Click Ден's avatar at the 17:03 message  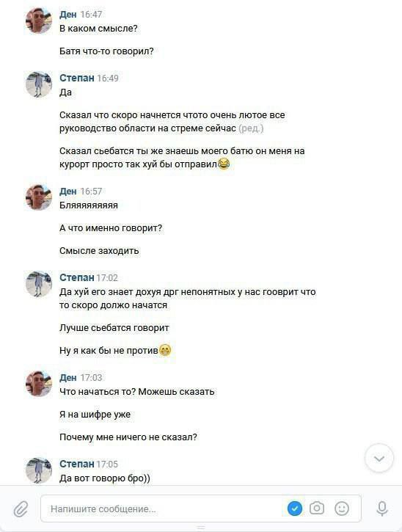point(39,383)
